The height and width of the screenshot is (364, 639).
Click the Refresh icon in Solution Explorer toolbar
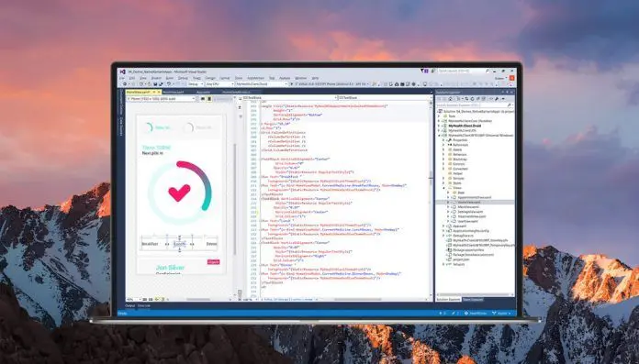[472, 99]
